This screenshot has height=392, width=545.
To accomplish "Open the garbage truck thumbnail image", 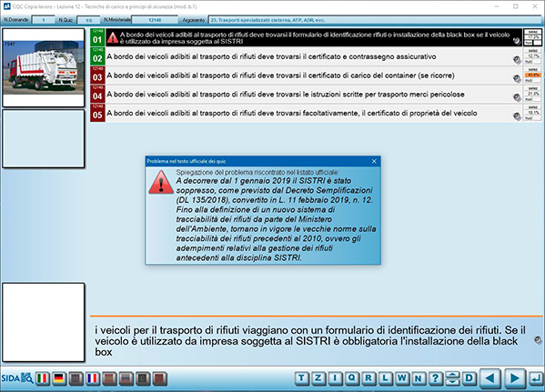I will [44, 68].
